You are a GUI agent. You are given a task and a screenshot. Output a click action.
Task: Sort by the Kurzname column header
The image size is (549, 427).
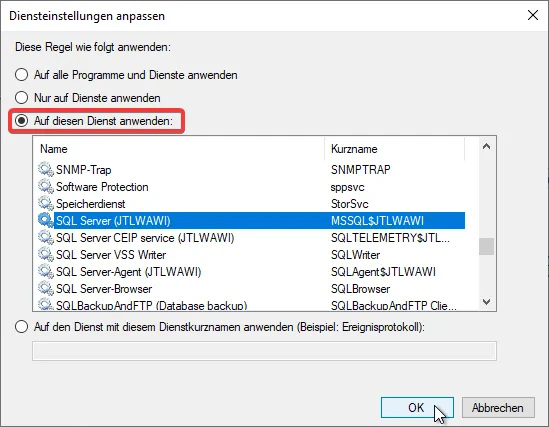coord(395,149)
